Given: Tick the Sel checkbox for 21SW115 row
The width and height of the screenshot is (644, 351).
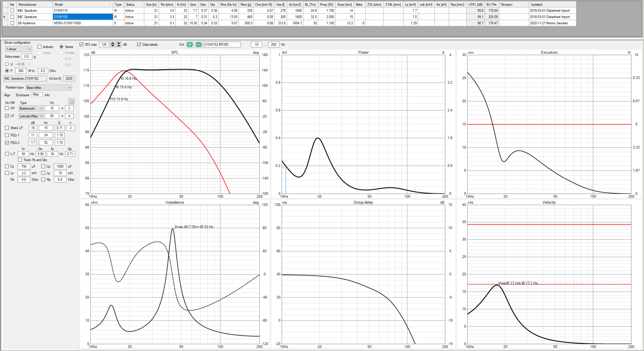Looking at the screenshot, I should click(x=12, y=10).
